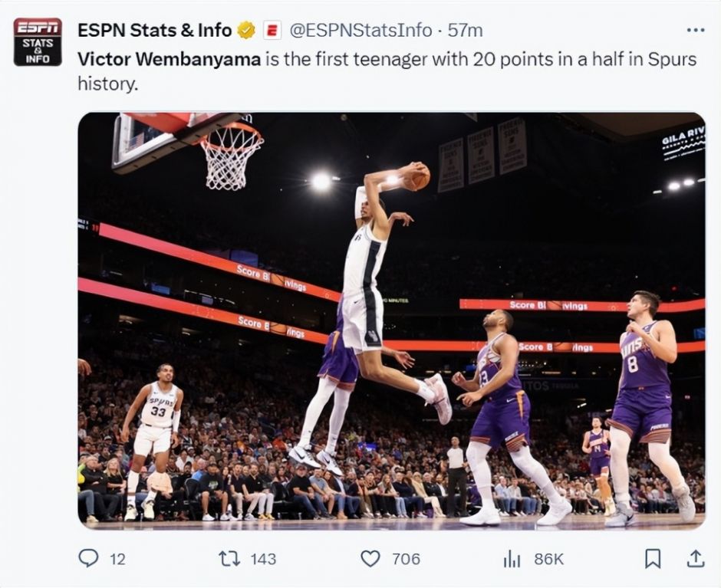Open the three-dot more options menu
This screenshot has height=588, width=721.
click(695, 30)
